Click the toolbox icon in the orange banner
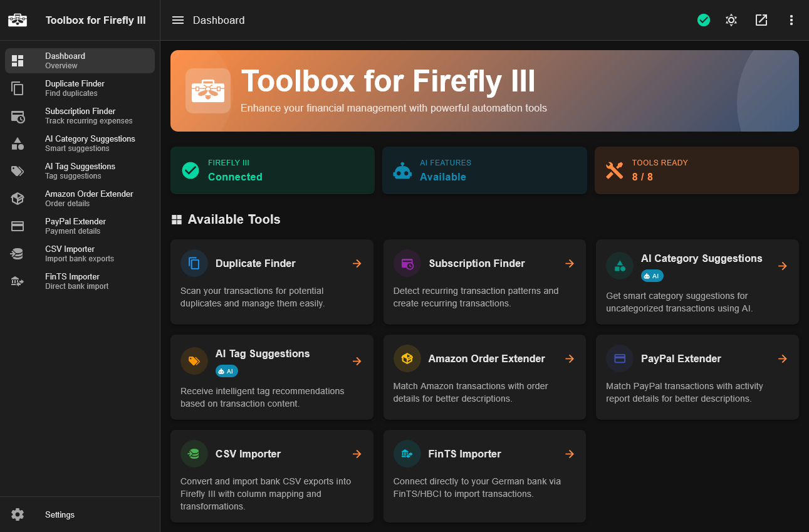 (208, 91)
